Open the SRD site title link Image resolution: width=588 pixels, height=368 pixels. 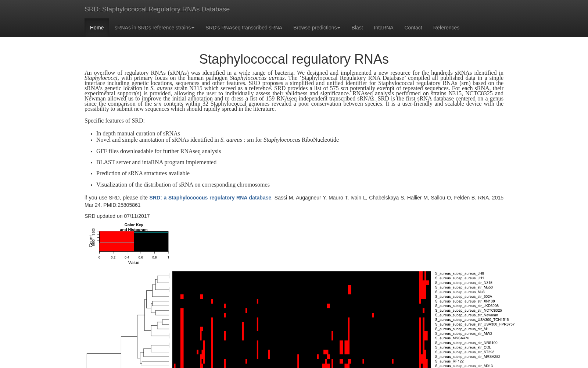pyautogui.click(x=157, y=9)
